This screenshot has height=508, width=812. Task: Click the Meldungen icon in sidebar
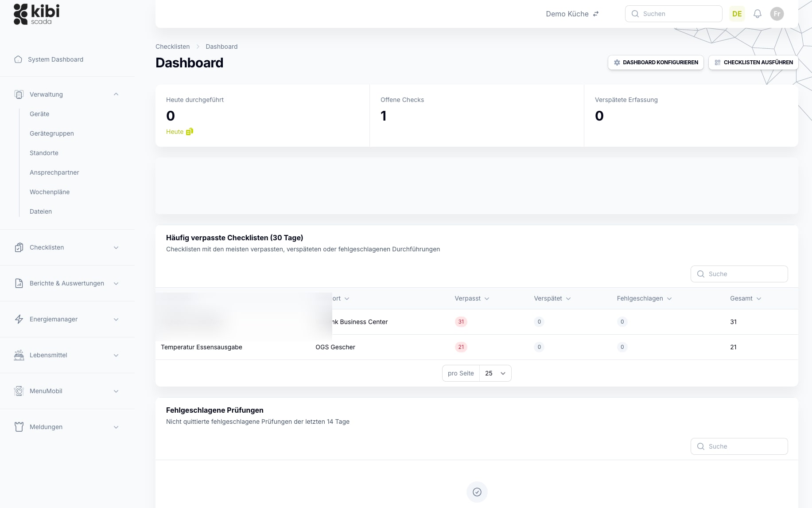[x=19, y=427]
